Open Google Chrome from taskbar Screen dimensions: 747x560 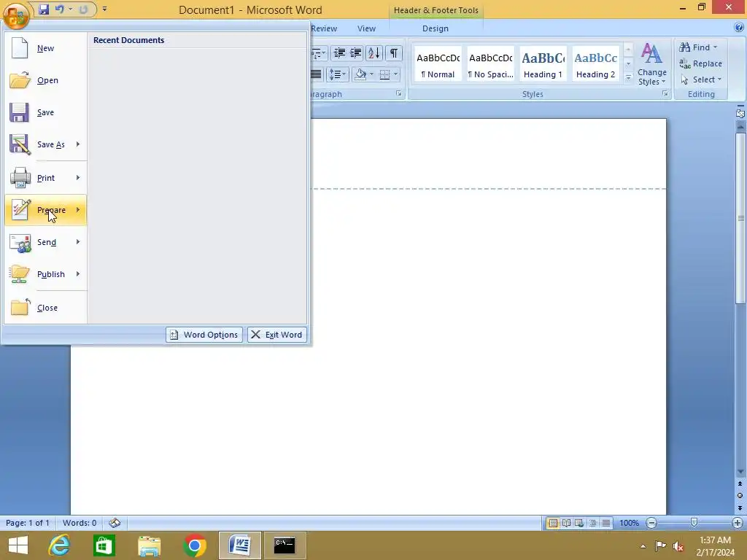pyautogui.click(x=194, y=545)
